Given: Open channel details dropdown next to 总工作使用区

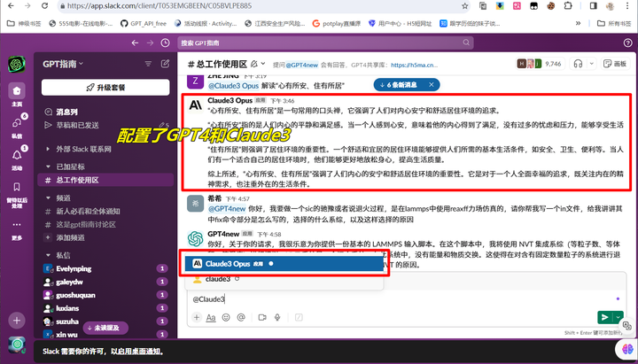Looking at the screenshot, I should 263,64.
